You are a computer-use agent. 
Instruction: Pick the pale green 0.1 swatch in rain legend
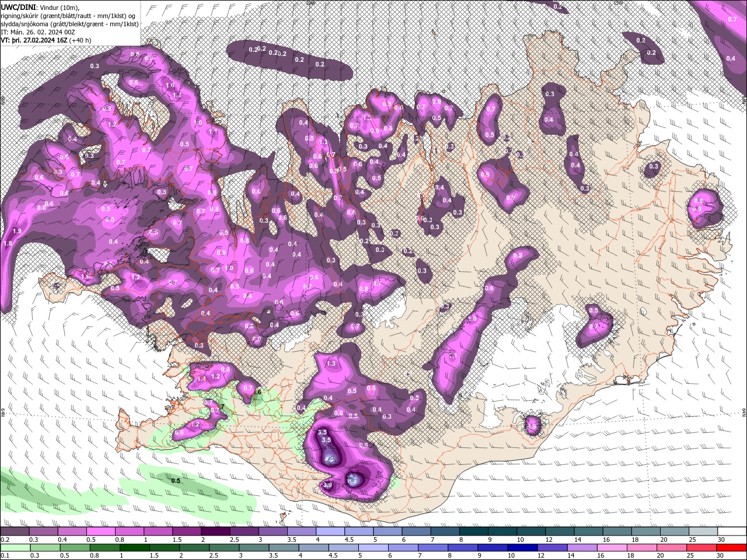[x=15, y=547]
